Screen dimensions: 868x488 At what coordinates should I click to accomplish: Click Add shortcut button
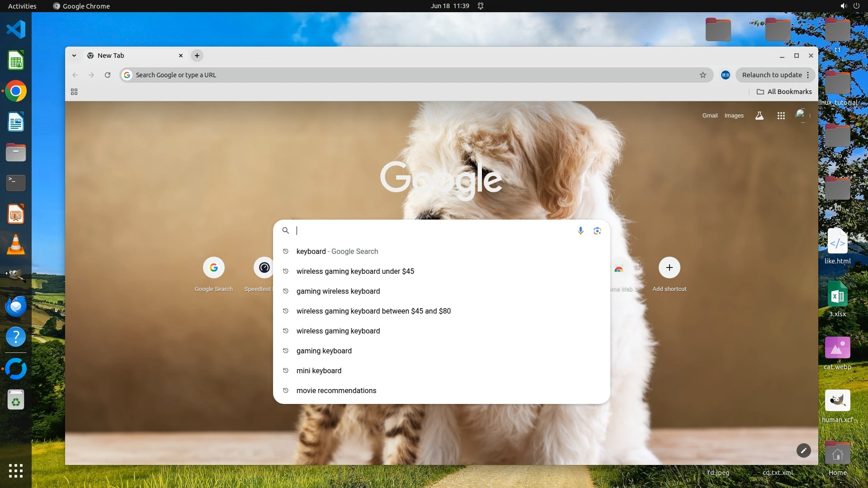[669, 268]
